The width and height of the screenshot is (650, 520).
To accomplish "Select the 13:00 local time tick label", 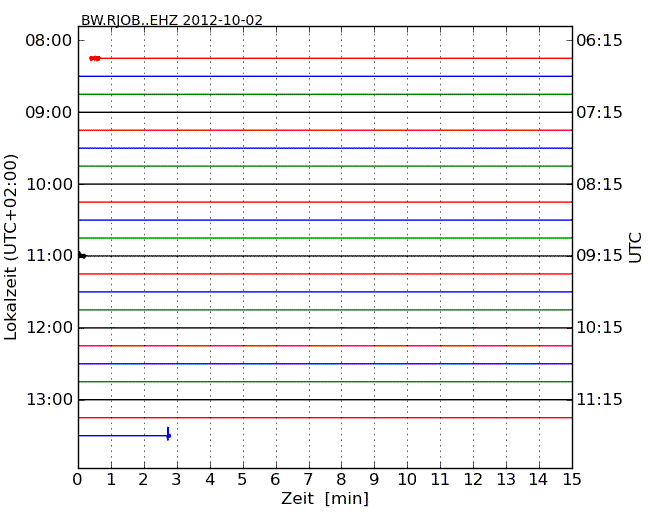I will (49, 399).
